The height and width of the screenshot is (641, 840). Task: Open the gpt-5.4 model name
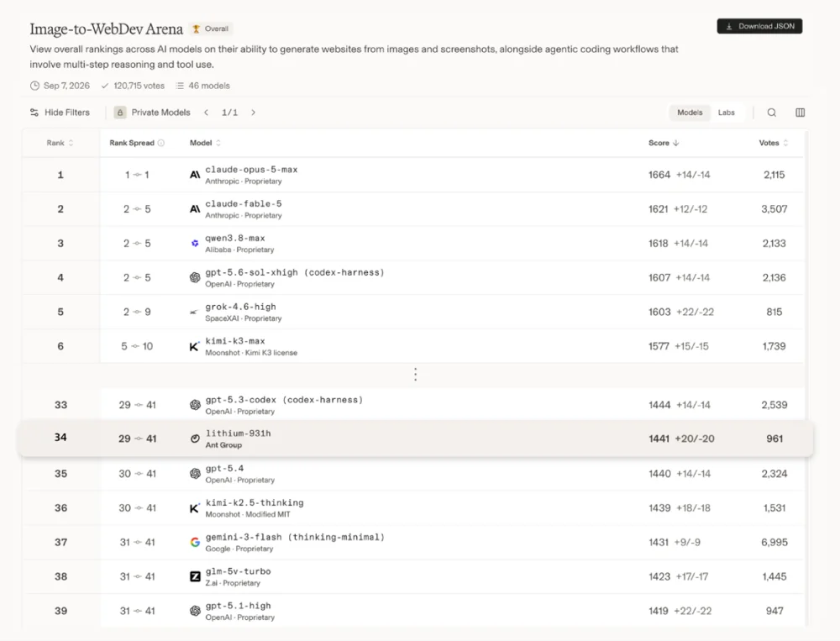tap(224, 469)
